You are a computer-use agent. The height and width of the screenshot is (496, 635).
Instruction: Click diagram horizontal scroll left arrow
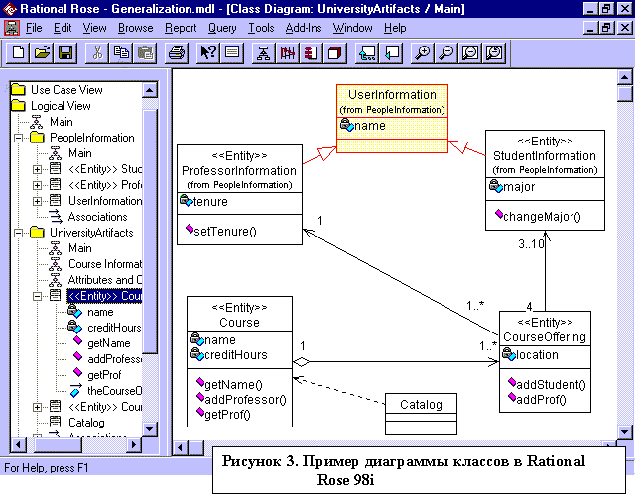point(181,447)
